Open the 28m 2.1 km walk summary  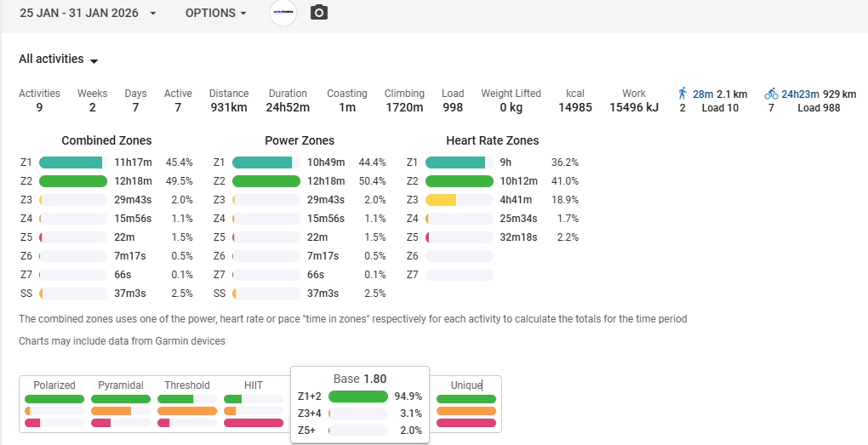point(720,94)
